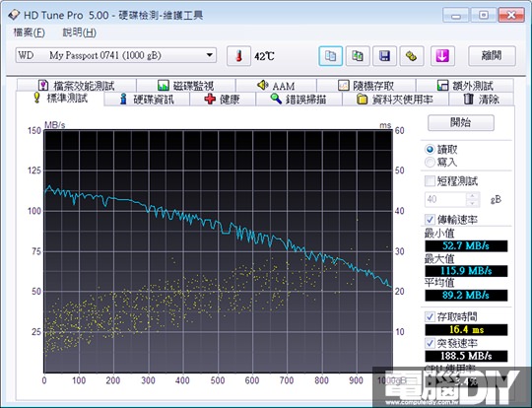The image size is (532, 408).
Task: Switch to AAM tab
Action: click(x=276, y=85)
